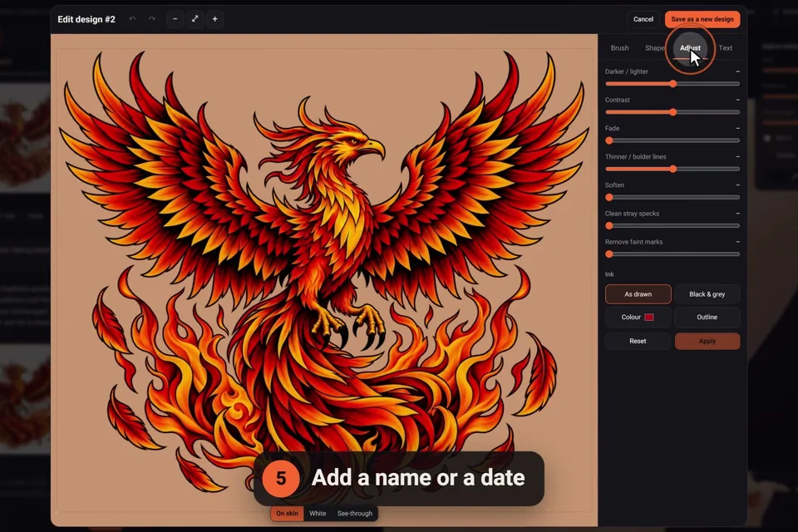Click the redo arrow icon
The image size is (798, 532).
coord(151,19)
